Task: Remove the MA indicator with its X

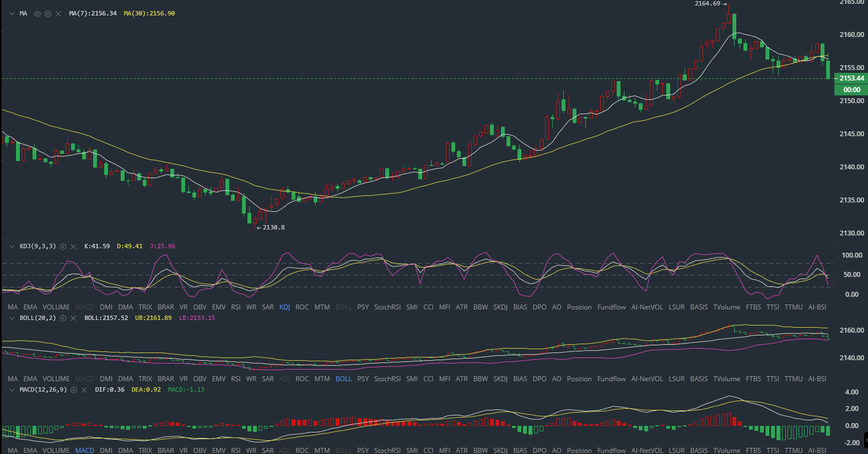Action: click(58, 14)
